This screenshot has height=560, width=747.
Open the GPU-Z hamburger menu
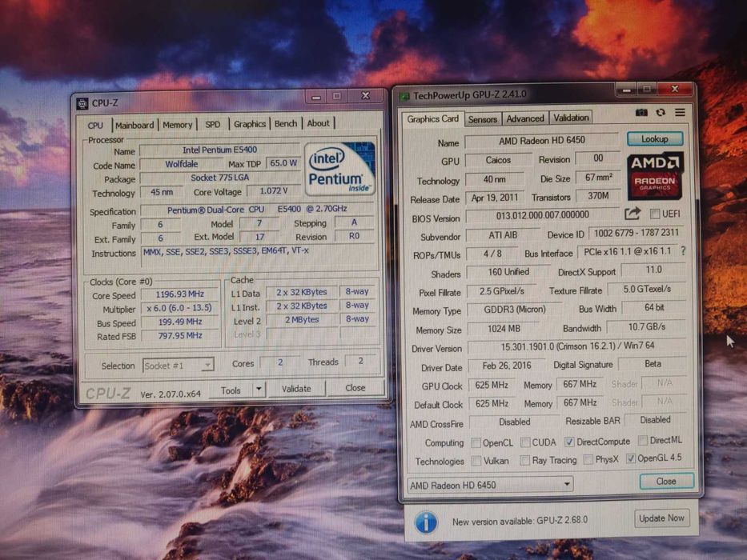[680, 112]
